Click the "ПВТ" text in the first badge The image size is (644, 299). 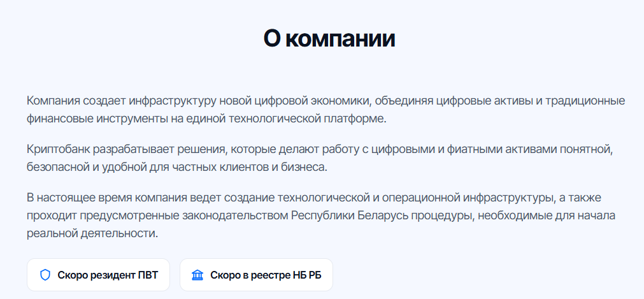[x=148, y=275]
